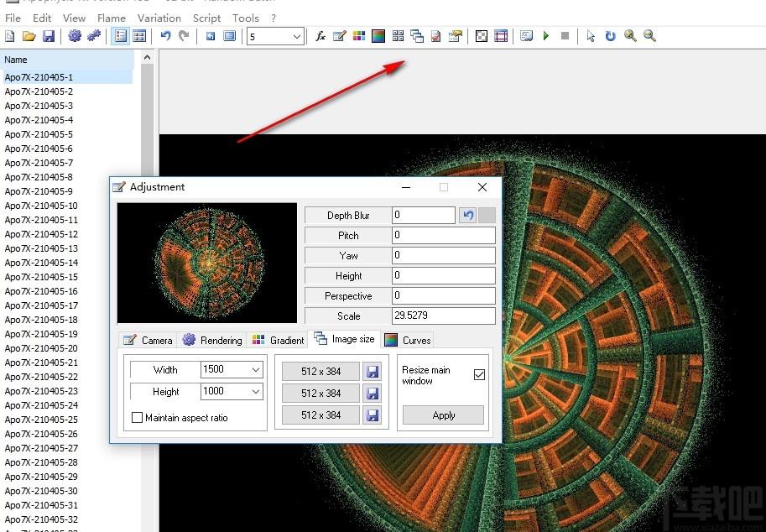Toggle the checkerboard transparency icon

pos(482,36)
